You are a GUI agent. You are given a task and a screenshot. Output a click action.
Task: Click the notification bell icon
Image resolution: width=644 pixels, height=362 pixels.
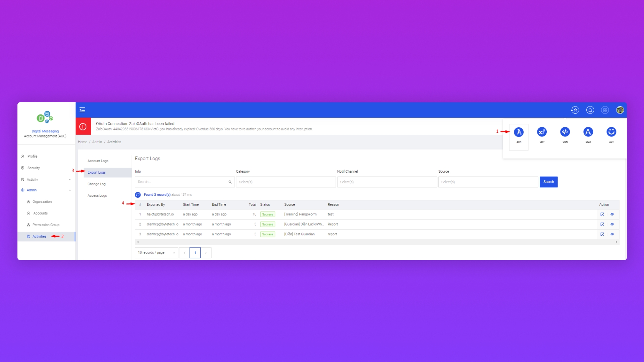click(x=590, y=110)
